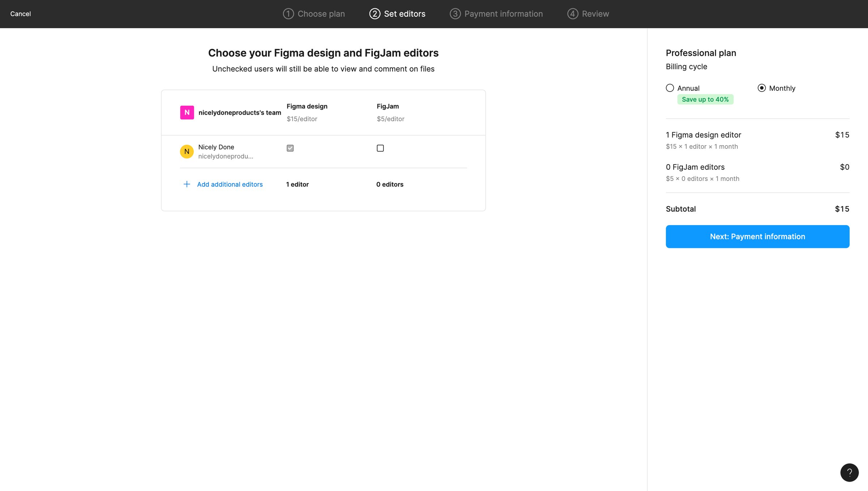This screenshot has height=491, width=868.
Task: Click the pink N team avatar
Action: tap(187, 113)
